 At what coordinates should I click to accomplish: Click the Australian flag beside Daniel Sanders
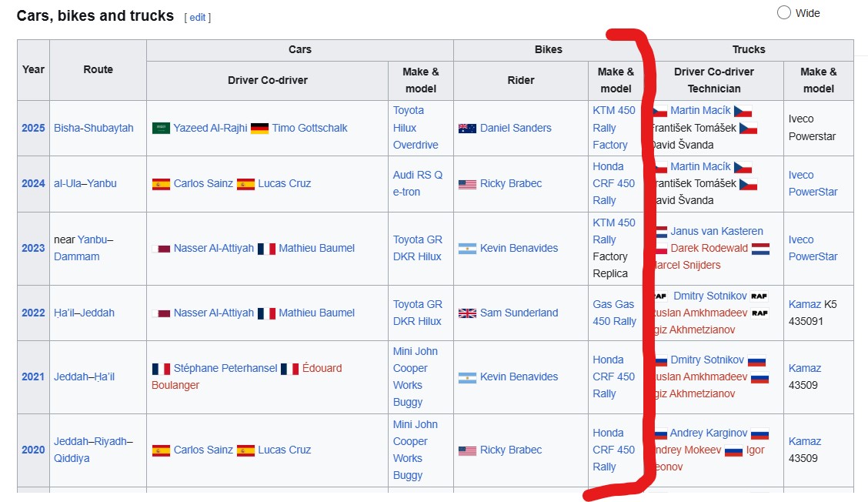pyautogui.click(x=467, y=129)
